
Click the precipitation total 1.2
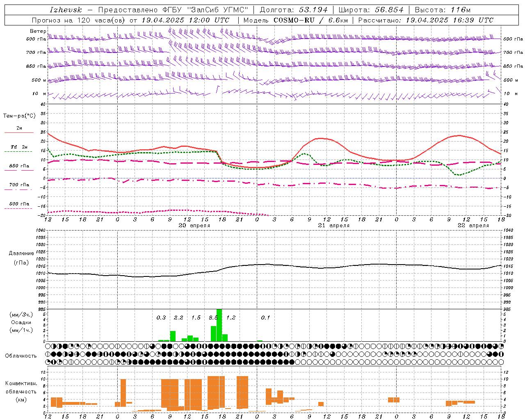(231, 317)
